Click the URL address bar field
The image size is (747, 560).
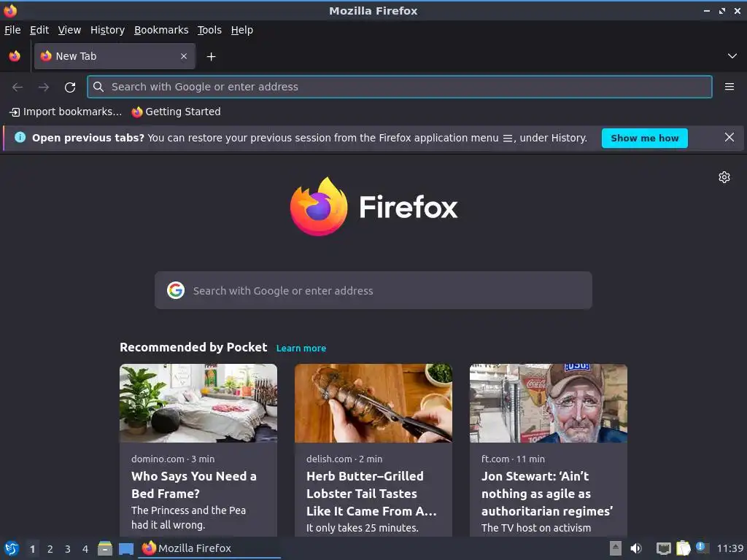[400, 87]
